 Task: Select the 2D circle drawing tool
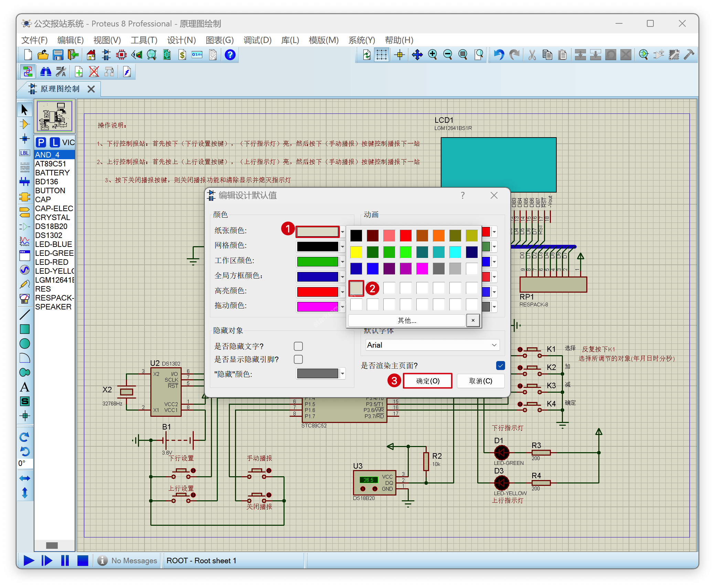[24, 344]
